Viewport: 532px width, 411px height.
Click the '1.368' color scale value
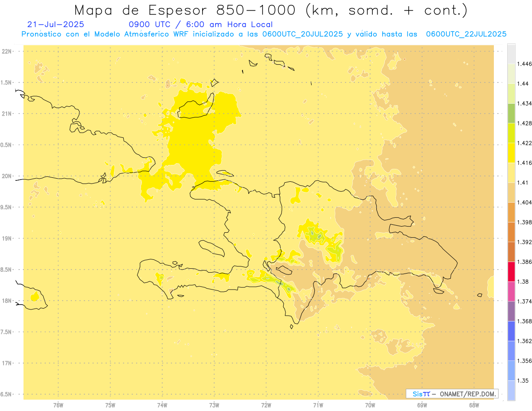[524, 321]
